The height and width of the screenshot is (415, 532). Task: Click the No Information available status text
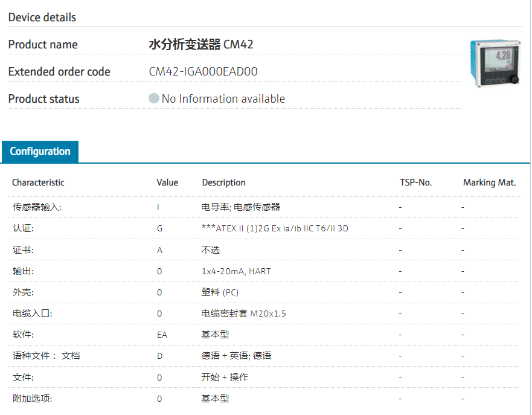(223, 99)
